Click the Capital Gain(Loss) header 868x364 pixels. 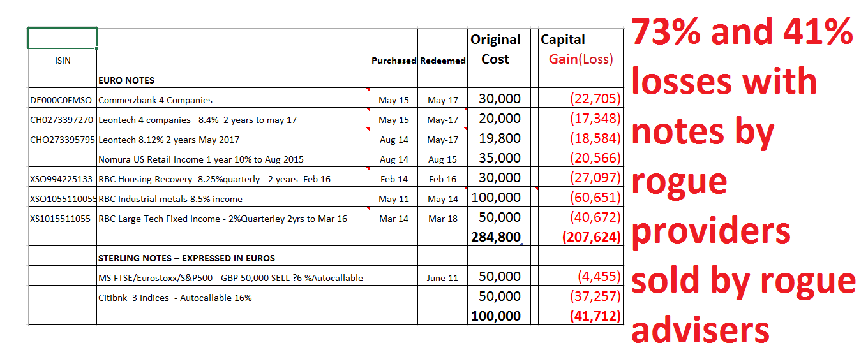tap(580, 49)
